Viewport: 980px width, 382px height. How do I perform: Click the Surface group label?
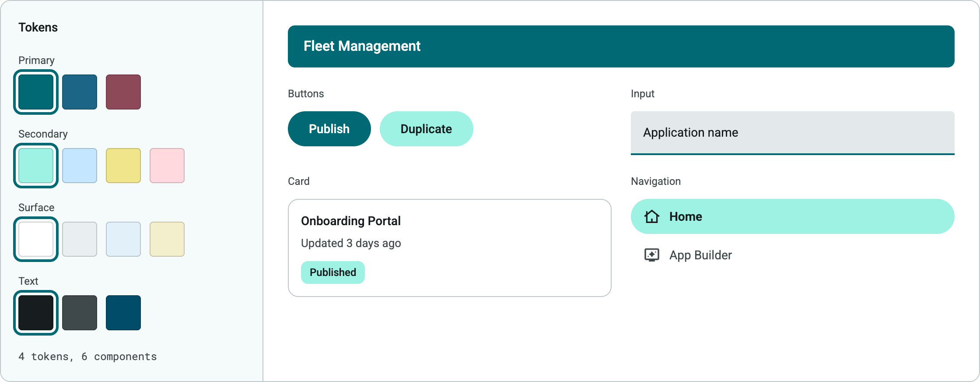36,208
